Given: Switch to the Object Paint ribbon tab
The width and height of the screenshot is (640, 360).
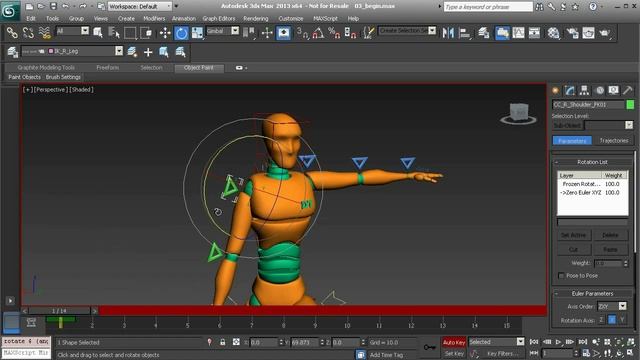Looking at the screenshot, I should coord(199,68).
